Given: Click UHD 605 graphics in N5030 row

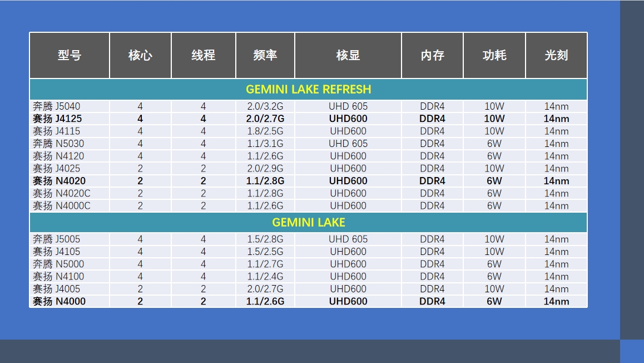Looking at the screenshot, I should point(348,144).
